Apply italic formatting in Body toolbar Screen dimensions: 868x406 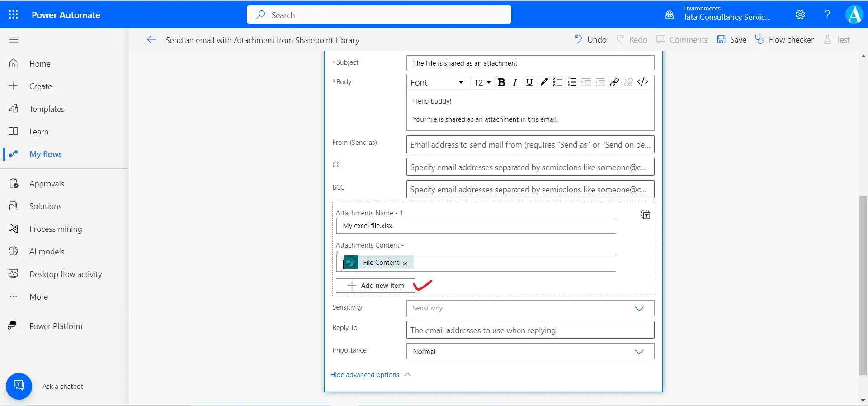click(515, 82)
